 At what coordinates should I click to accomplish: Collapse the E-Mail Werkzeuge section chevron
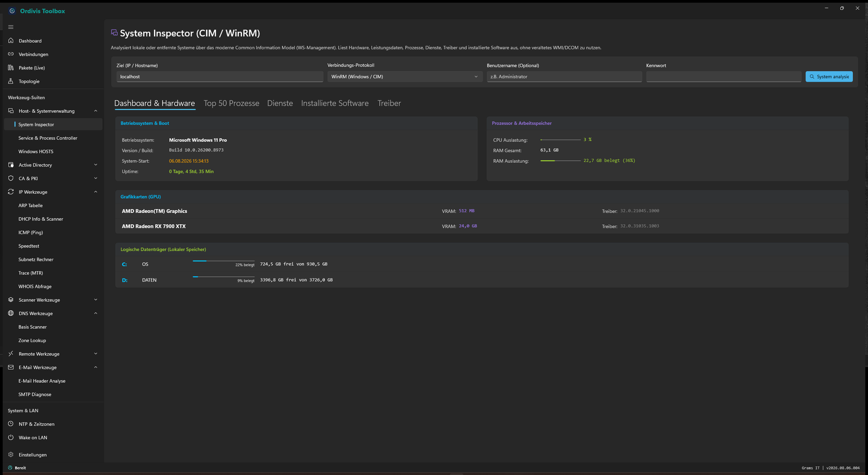95,368
